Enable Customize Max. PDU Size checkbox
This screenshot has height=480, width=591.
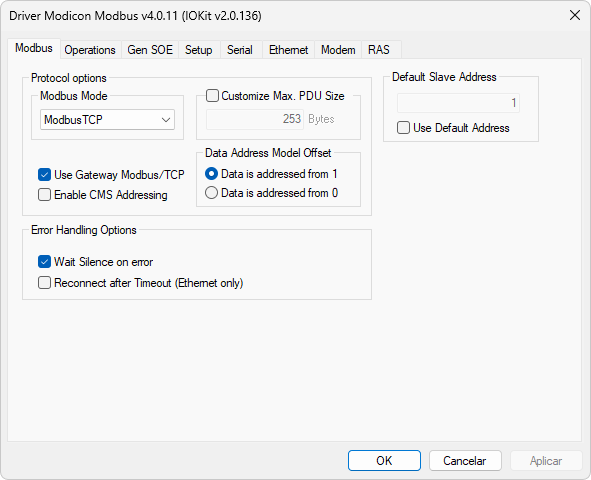(212, 96)
